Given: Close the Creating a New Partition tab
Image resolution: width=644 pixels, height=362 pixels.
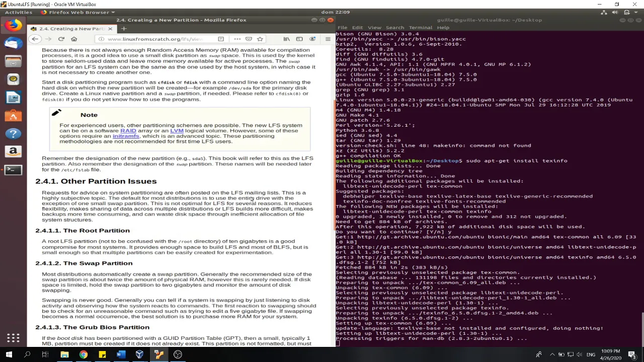Looking at the screenshot, I should pos(110,29).
